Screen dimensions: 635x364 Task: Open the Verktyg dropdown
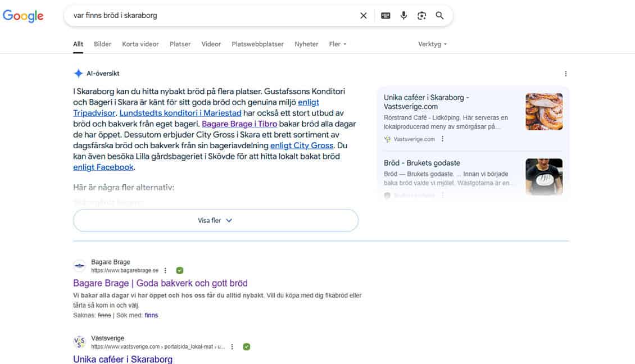click(x=430, y=44)
